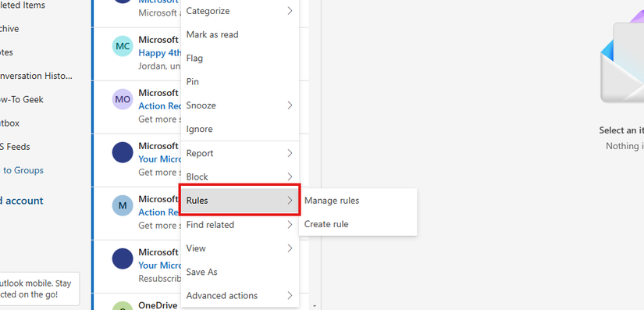Open the Find related submenu
The width and height of the screenshot is (644, 310).
[x=240, y=225]
